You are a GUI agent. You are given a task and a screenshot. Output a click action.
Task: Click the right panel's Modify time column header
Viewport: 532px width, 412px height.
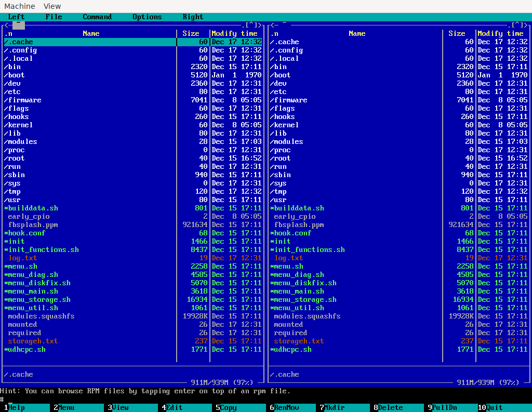point(500,34)
